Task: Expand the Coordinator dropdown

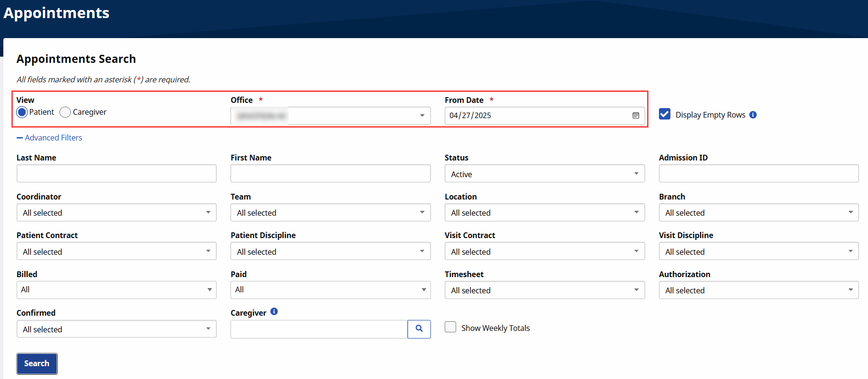Action: click(116, 213)
